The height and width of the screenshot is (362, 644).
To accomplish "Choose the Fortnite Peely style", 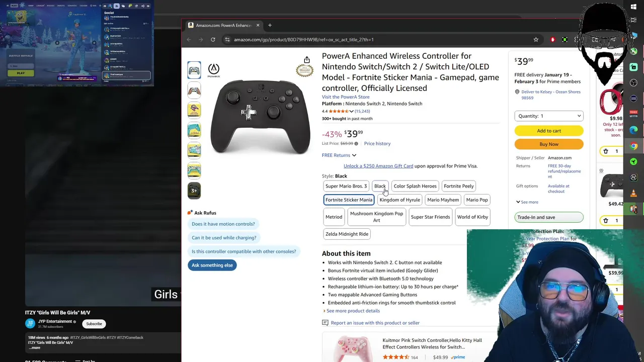I will click(x=459, y=186).
